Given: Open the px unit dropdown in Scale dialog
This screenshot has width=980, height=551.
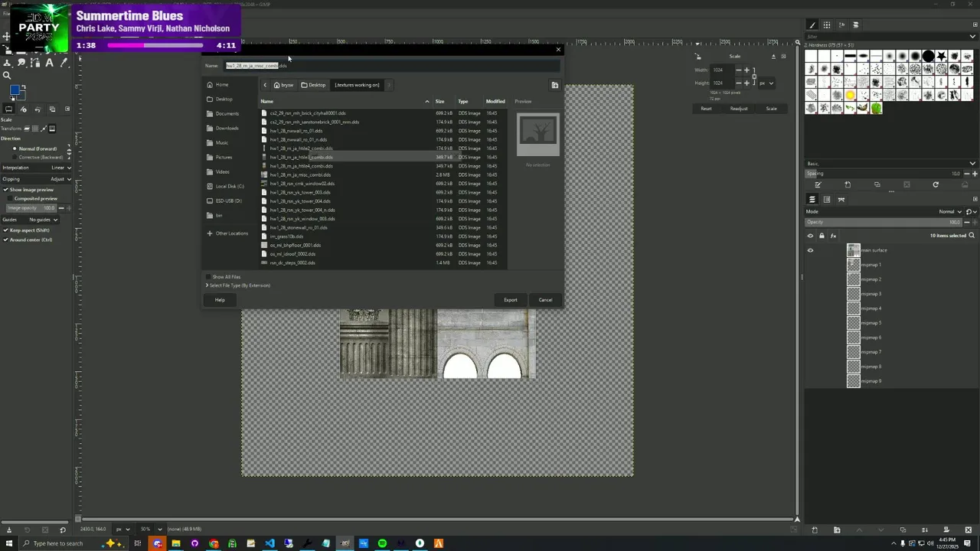Looking at the screenshot, I should point(766,83).
